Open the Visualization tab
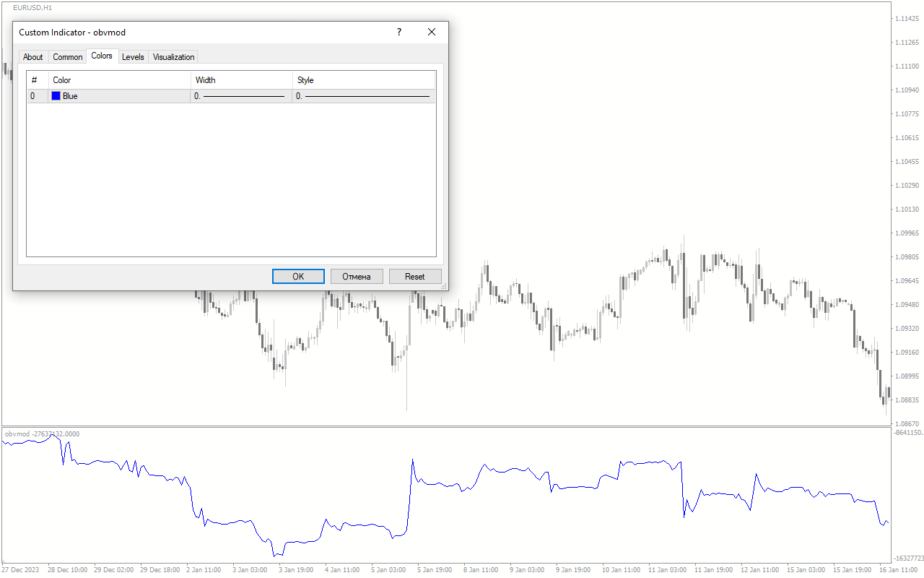924x578 pixels. (174, 57)
